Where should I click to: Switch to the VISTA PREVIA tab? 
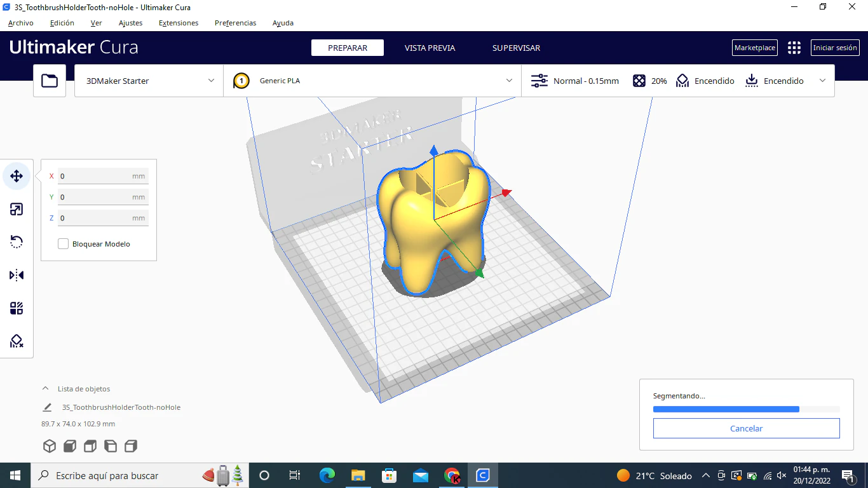coord(430,48)
